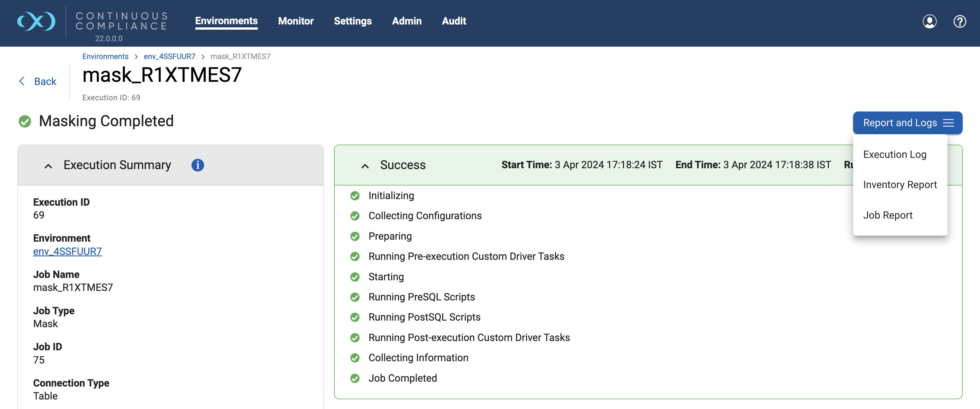Collapse the Execution Summary panel
Viewport: 980px width, 409px height.
coord(48,166)
